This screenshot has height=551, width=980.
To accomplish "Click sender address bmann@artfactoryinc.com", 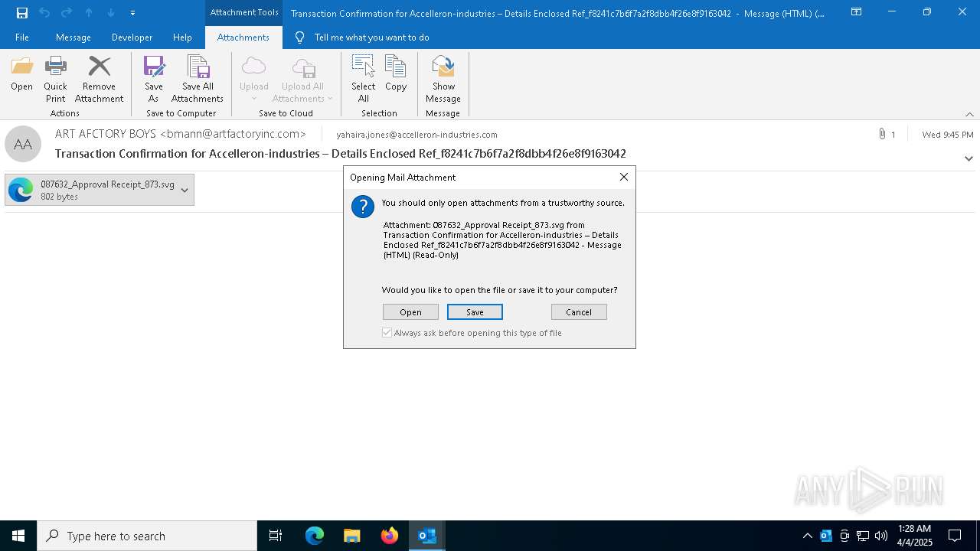I will pos(234,134).
